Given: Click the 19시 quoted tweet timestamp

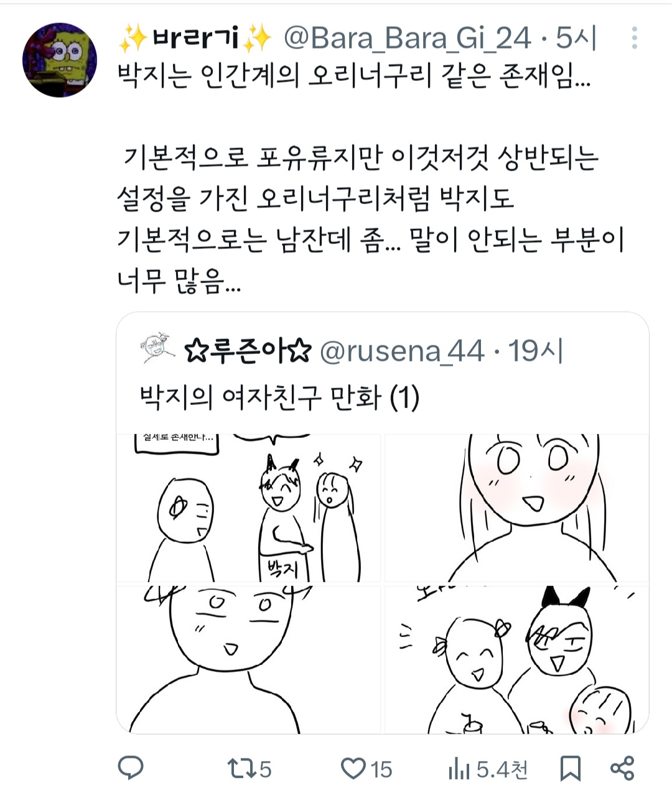Looking at the screenshot, I should click(x=536, y=351).
